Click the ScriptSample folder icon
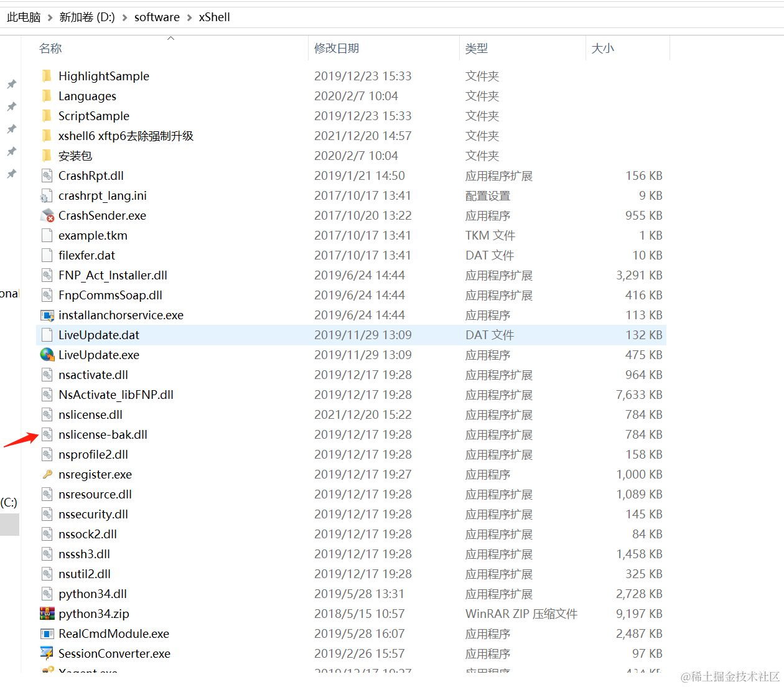This screenshot has height=687, width=784. click(x=47, y=116)
